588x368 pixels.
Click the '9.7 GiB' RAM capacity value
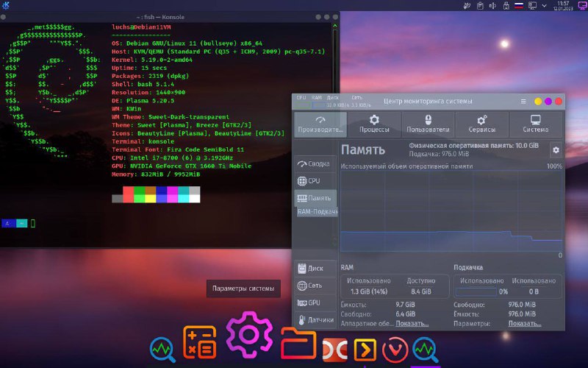(x=406, y=305)
